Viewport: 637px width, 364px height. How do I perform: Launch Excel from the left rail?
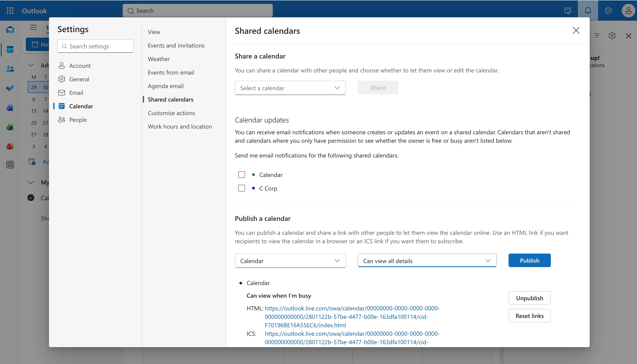click(x=10, y=127)
